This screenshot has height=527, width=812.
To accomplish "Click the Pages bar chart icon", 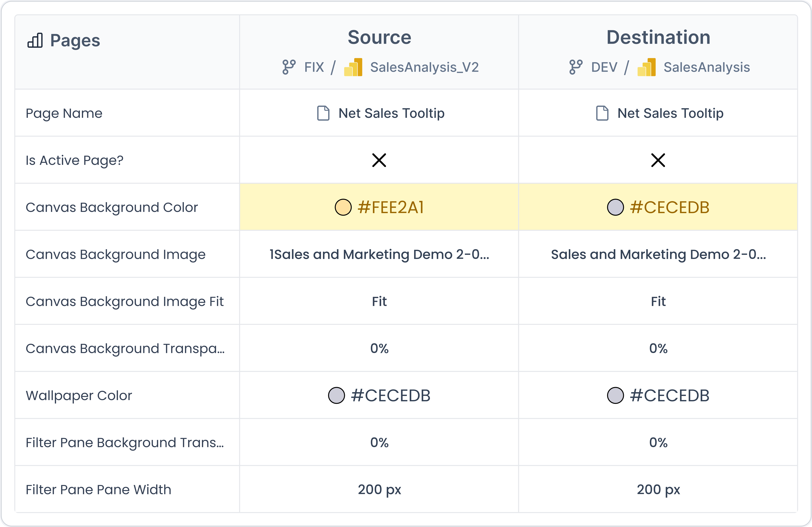I will coord(35,40).
